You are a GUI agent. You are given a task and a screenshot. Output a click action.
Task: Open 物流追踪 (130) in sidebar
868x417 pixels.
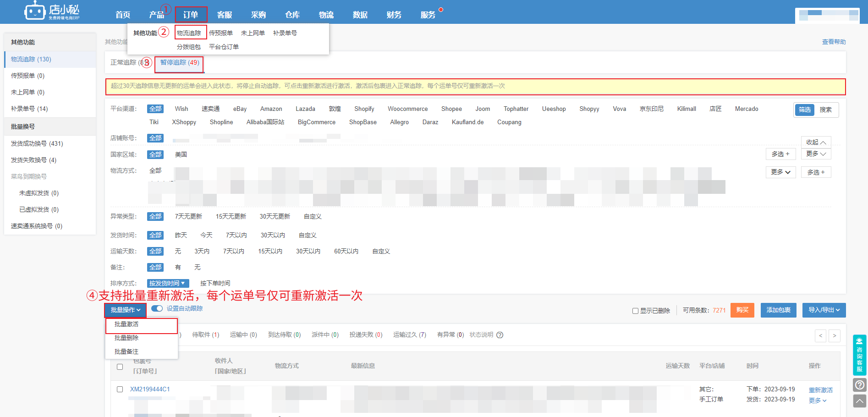click(x=50, y=59)
